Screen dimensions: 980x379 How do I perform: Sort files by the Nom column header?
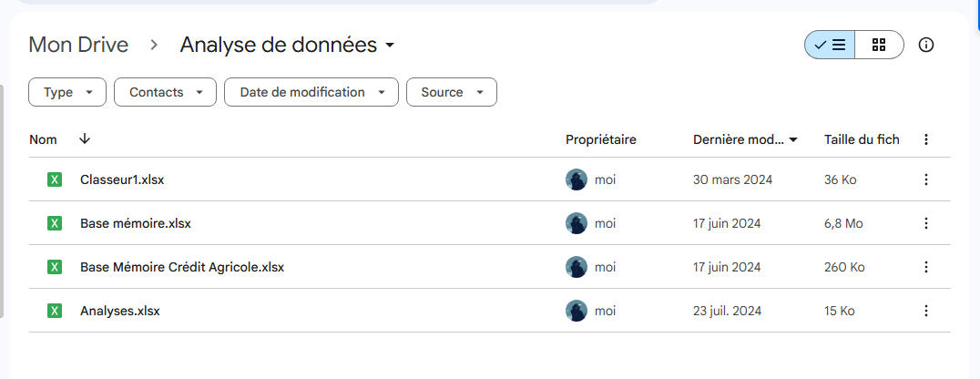(x=43, y=139)
